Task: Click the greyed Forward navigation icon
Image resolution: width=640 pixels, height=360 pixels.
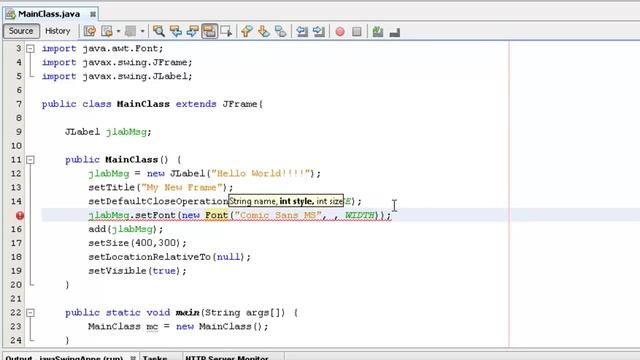Action: click(131, 31)
